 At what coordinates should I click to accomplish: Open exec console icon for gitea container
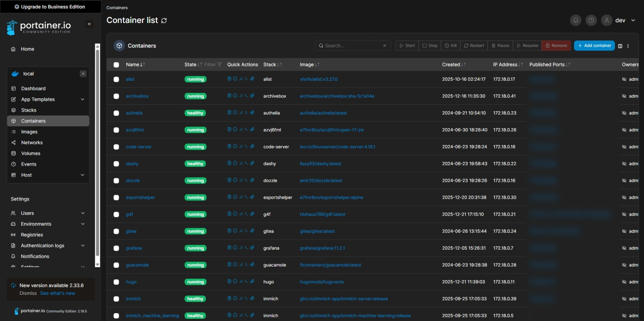(246, 231)
